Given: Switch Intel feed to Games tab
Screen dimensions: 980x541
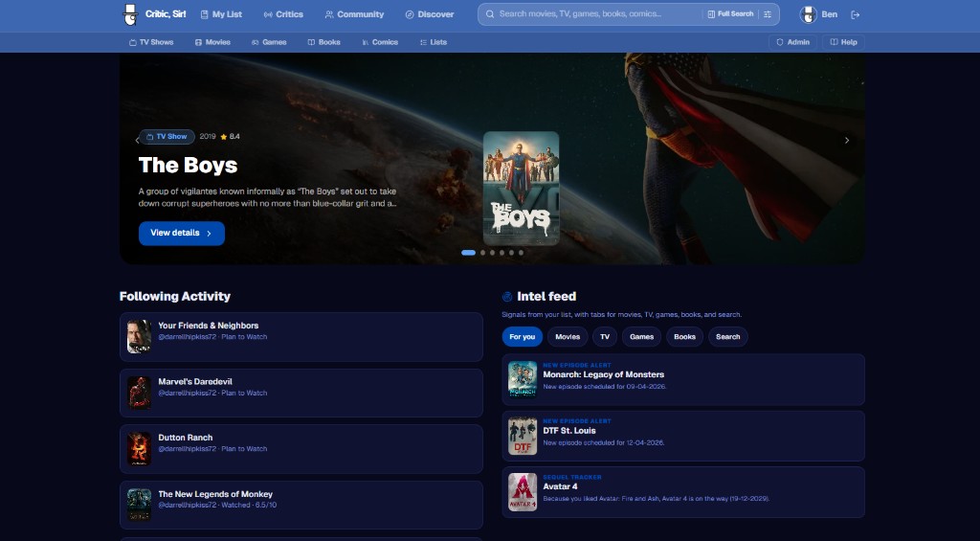Looking at the screenshot, I should click(x=641, y=337).
